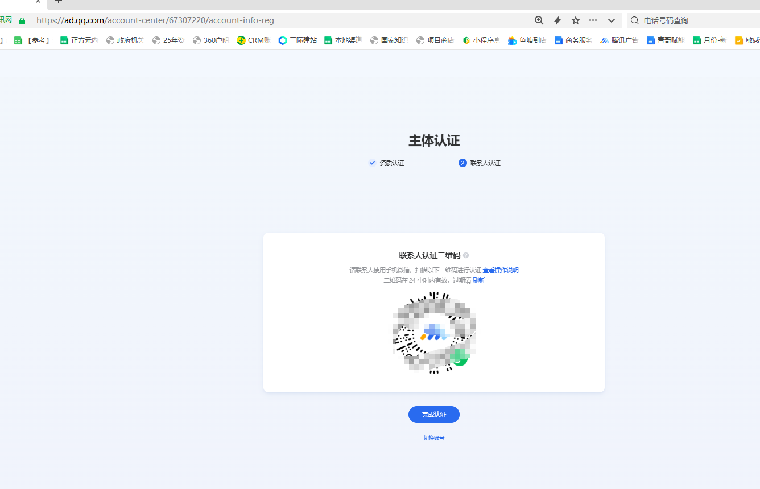760x489 pixels.
Task: Open the three-dots menu in address bar
Action: (593, 20)
